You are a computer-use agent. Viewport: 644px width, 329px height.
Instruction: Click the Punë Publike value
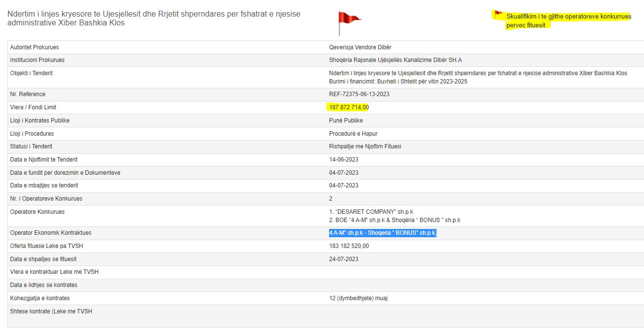coord(346,121)
